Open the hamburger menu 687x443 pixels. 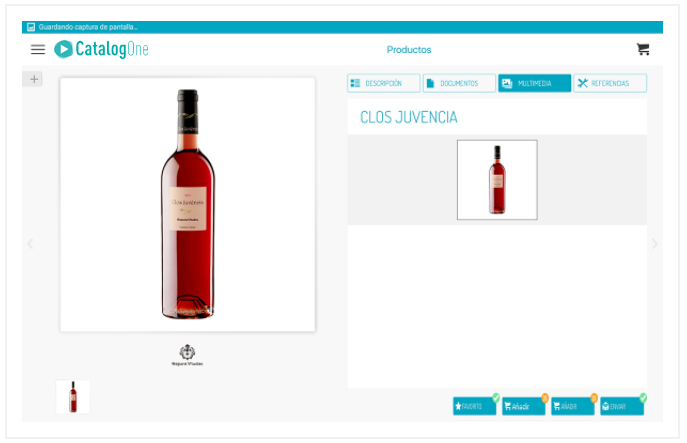38,50
